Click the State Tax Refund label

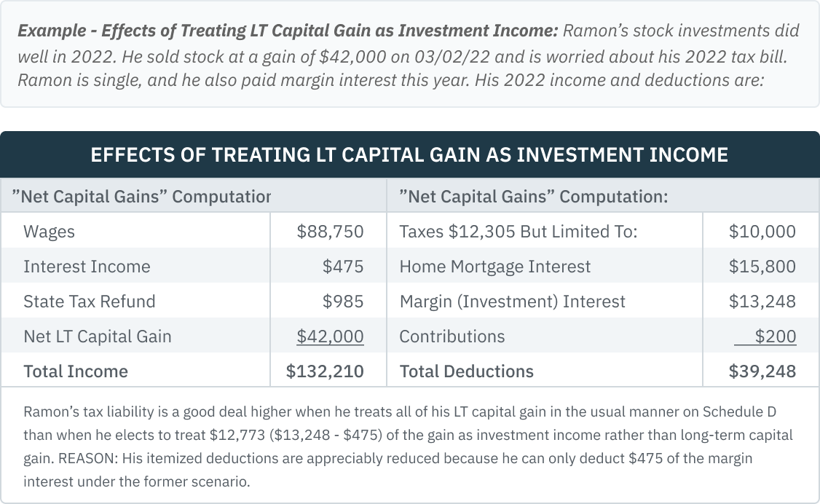click(89, 302)
